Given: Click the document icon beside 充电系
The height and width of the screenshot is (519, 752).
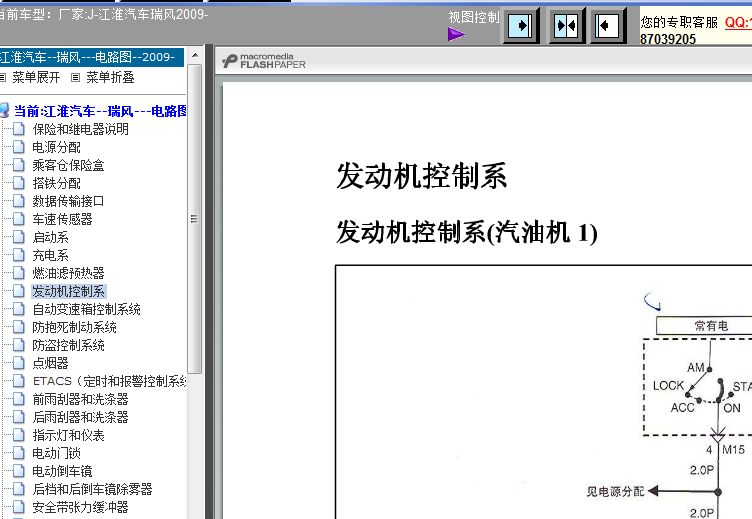Looking at the screenshot, I should tap(19, 255).
